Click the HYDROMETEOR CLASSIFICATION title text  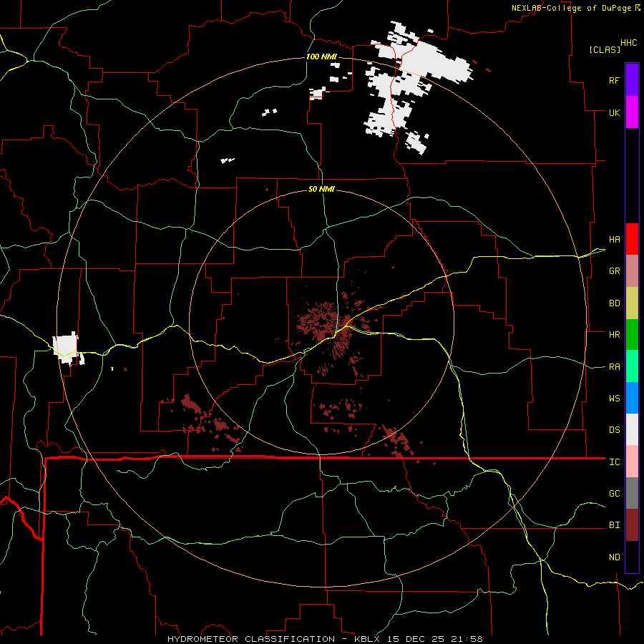(x=251, y=639)
